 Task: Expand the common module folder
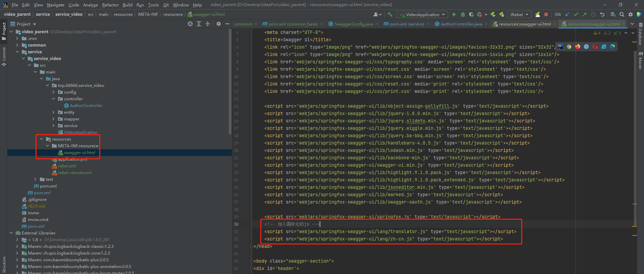click(x=17, y=45)
